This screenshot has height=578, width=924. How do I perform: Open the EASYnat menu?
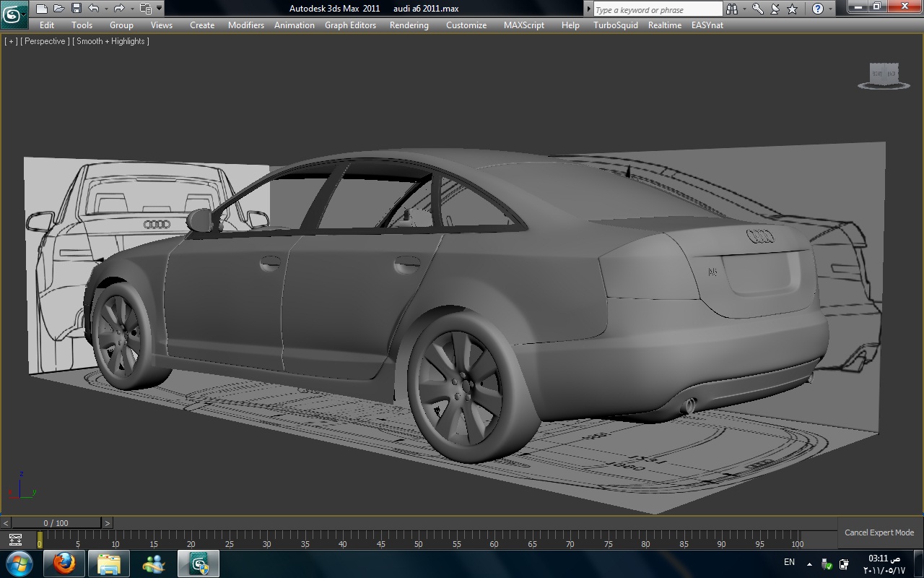[x=707, y=25]
